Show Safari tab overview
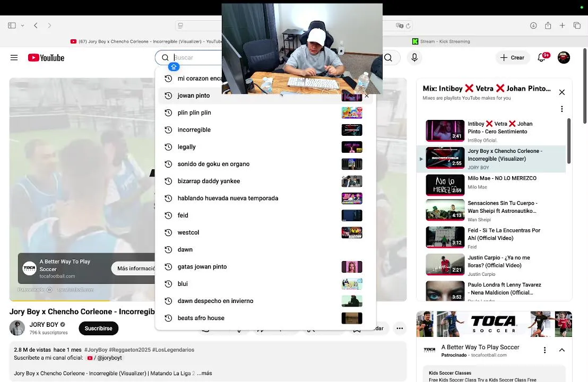588x382 pixels. coord(577,25)
